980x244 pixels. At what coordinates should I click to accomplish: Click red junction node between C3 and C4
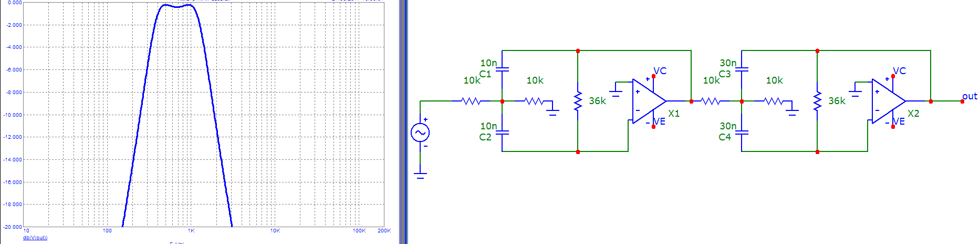pos(742,101)
